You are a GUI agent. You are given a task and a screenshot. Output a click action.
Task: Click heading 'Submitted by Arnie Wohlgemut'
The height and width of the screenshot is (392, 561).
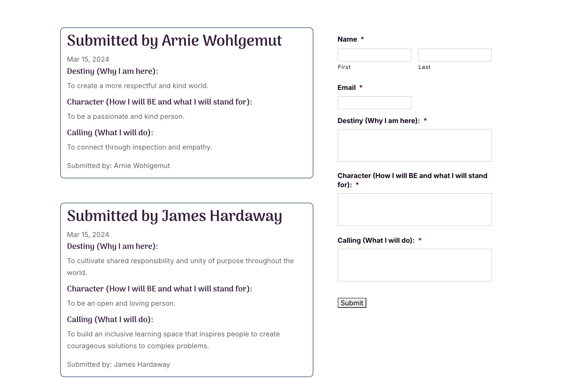click(x=174, y=41)
